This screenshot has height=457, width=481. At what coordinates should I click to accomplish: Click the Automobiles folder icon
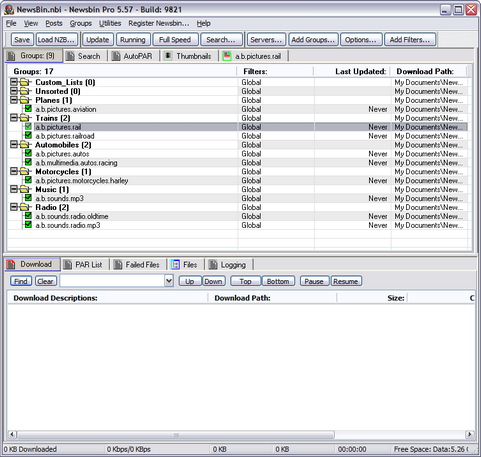[24, 145]
